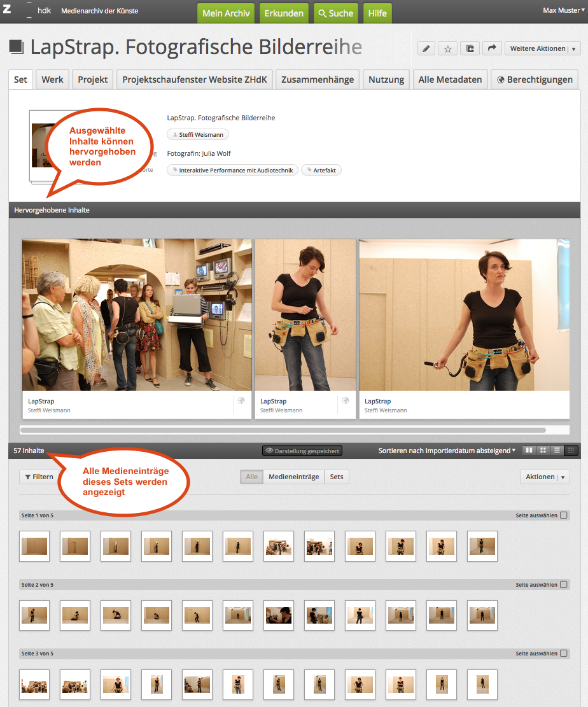
Task: Click the 'Filtern' button
Action: [x=39, y=477]
